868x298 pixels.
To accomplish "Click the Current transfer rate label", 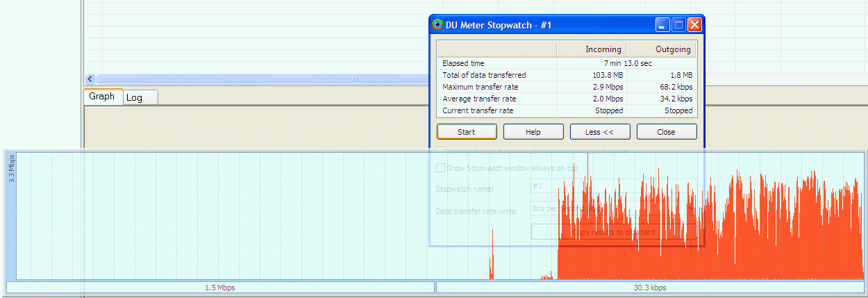I will click(478, 110).
